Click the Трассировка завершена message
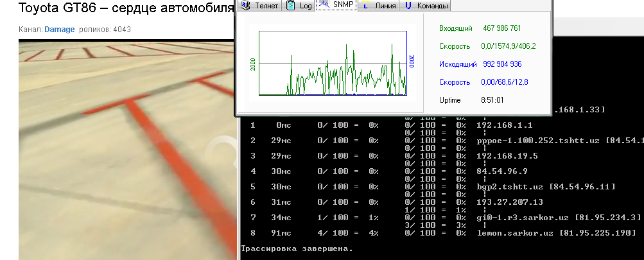Viewport: 644px width, 260px height. [297, 249]
